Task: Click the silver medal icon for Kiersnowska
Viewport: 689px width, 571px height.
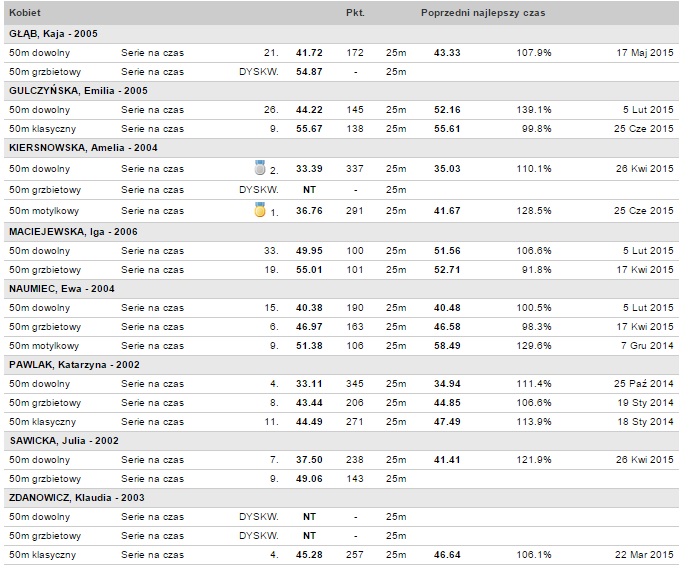Action: (260, 168)
